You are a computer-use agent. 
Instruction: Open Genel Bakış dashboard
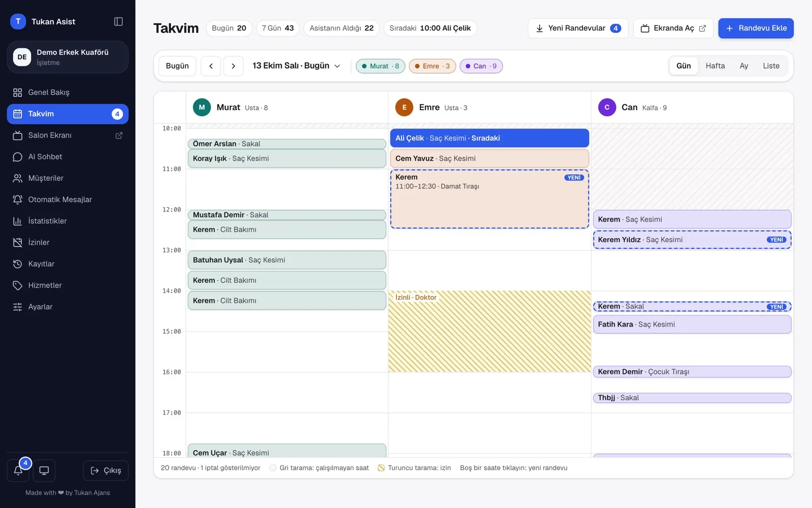(67, 92)
